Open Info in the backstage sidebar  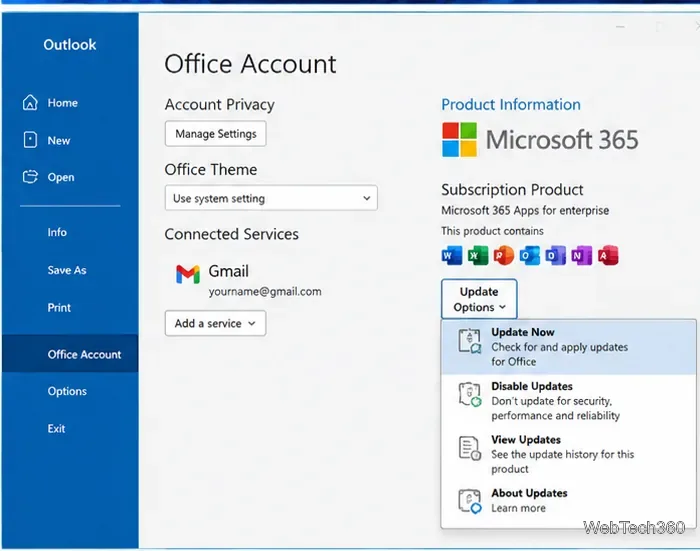[57, 232]
